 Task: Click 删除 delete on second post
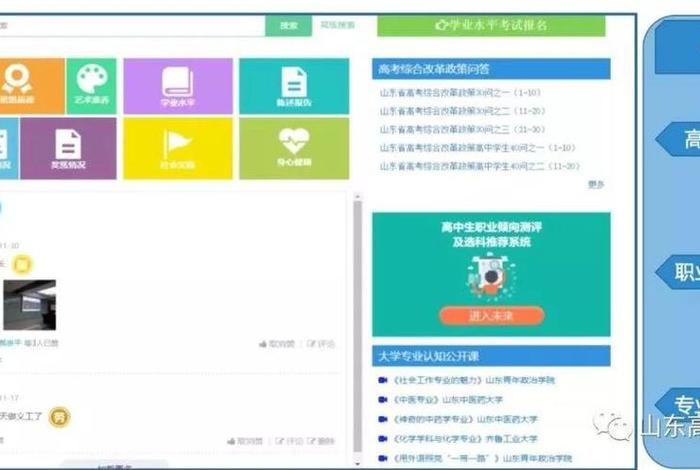pyautogui.click(x=321, y=441)
